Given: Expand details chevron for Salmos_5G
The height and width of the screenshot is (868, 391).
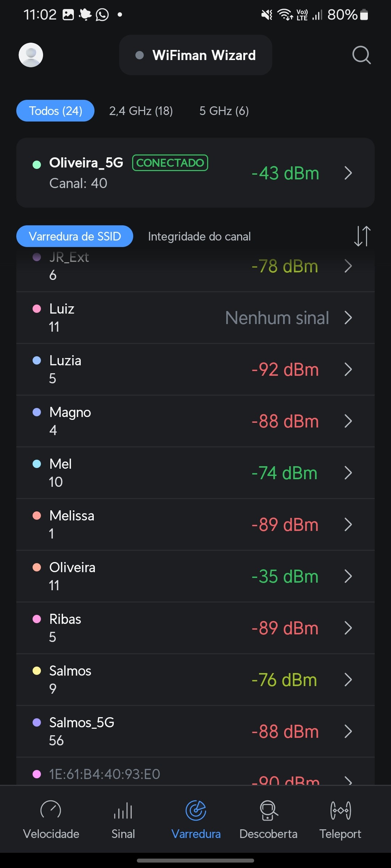Looking at the screenshot, I should click(x=348, y=731).
